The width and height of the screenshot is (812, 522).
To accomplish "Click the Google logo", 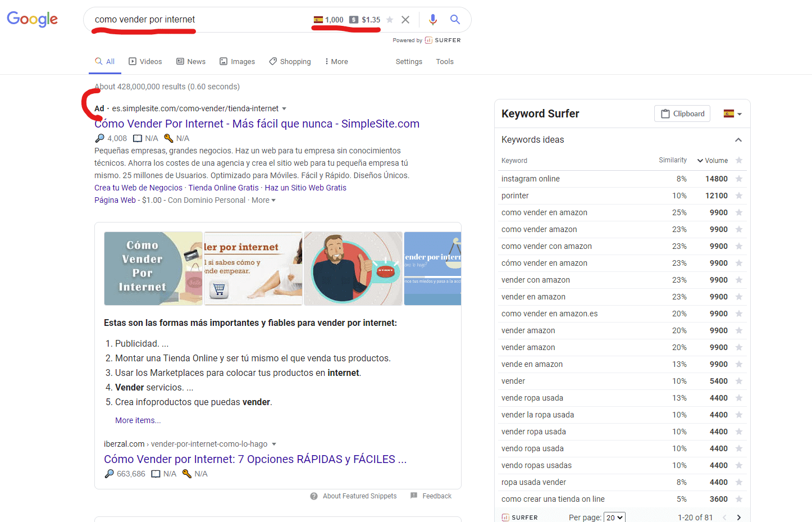I will [32, 19].
